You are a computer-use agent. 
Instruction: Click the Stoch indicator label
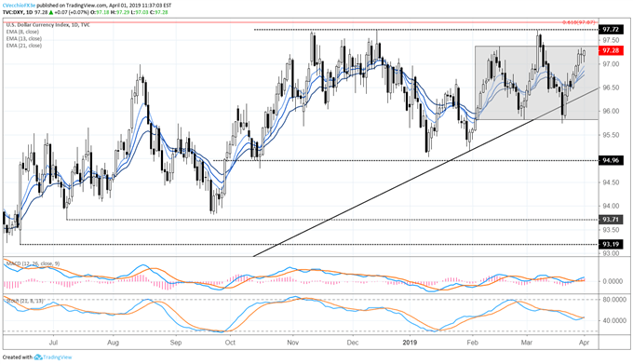pyautogui.click(x=24, y=301)
